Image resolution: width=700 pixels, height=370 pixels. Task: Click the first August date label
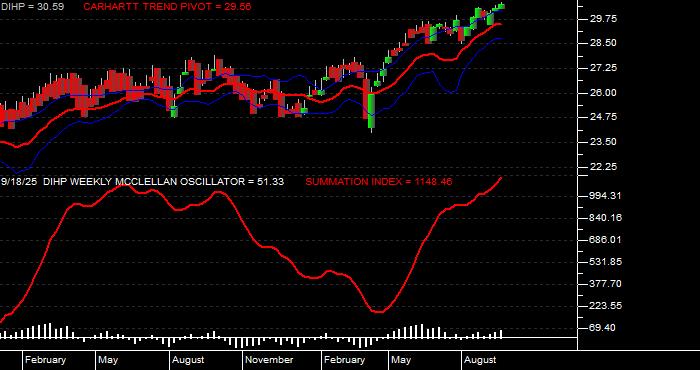click(x=188, y=360)
